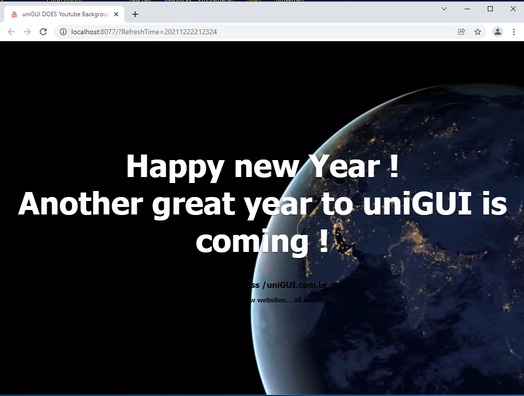
Task: View site information icon beside URL
Action: [63, 32]
